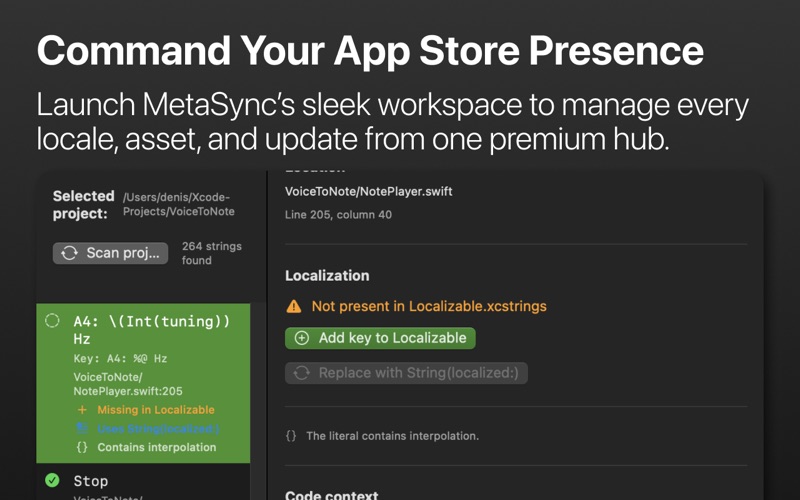
Task: Click Add key to Localizable button
Action: pyautogui.click(x=380, y=338)
